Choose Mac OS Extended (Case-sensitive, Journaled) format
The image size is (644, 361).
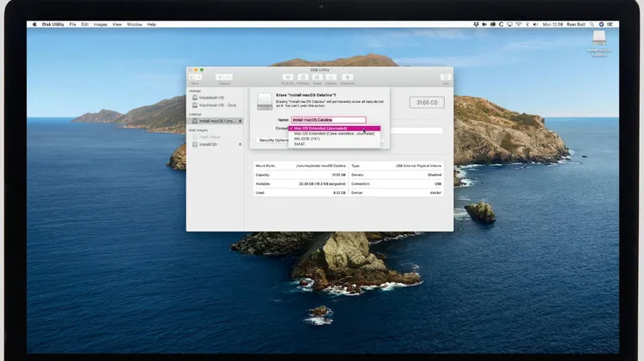334,134
